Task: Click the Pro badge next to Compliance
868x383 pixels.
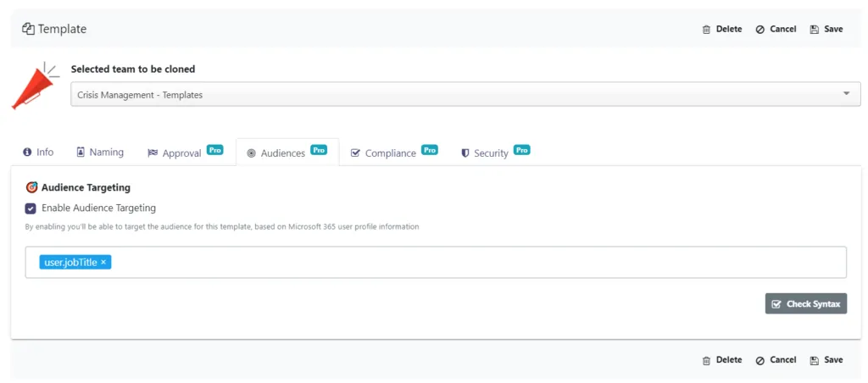Action: pos(430,149)
